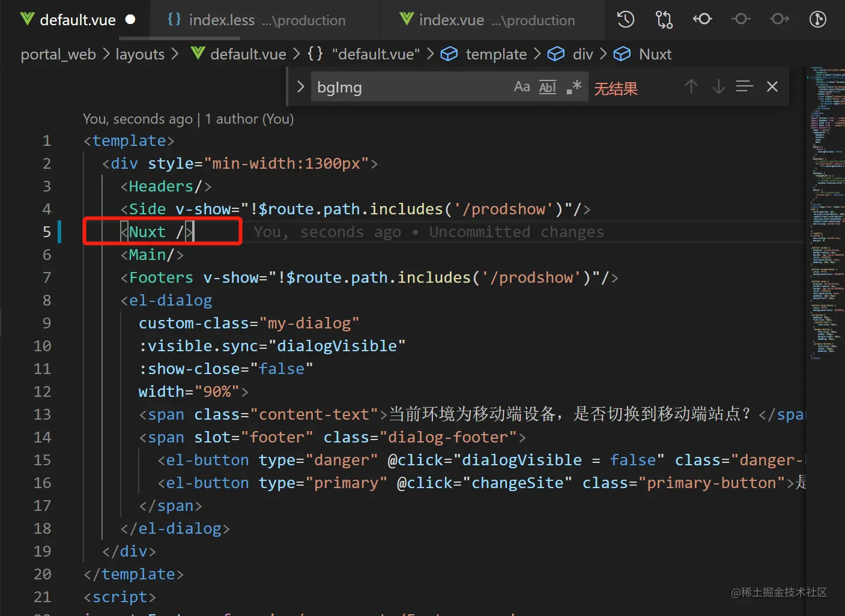The width and height of the screenshot is (845, 616).
Task: Open the template breadcrumb symbol
Action: (x=496, y=54)
